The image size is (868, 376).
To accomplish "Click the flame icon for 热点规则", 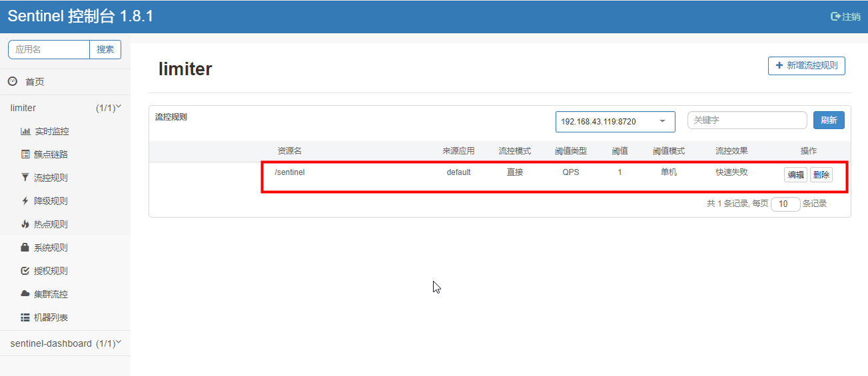I will 25,224.
